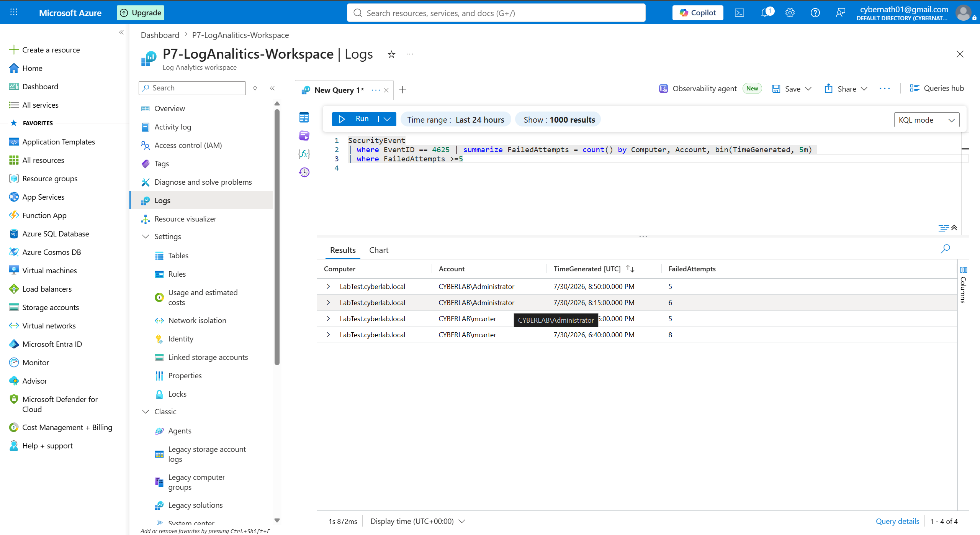The width and height of the screenshot is (980, 535).
Task: Change the Time range Last 24 hours
Action: (x=456, y=120)
